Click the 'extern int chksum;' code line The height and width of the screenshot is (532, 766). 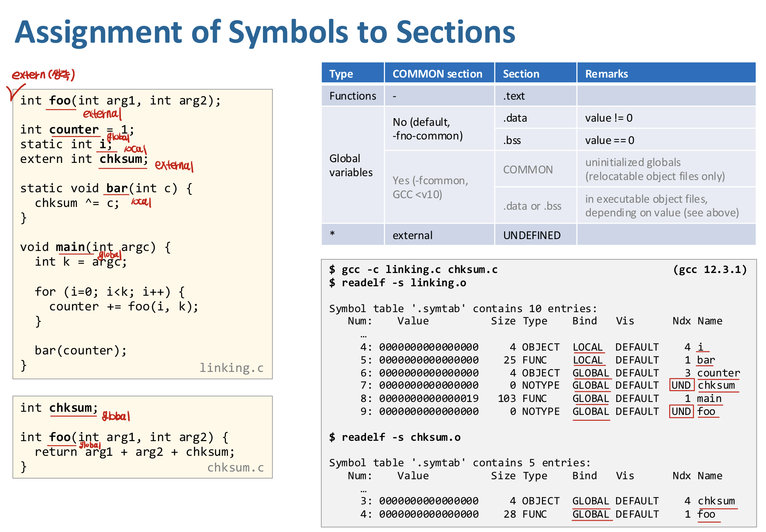click(x=84, y=159)
